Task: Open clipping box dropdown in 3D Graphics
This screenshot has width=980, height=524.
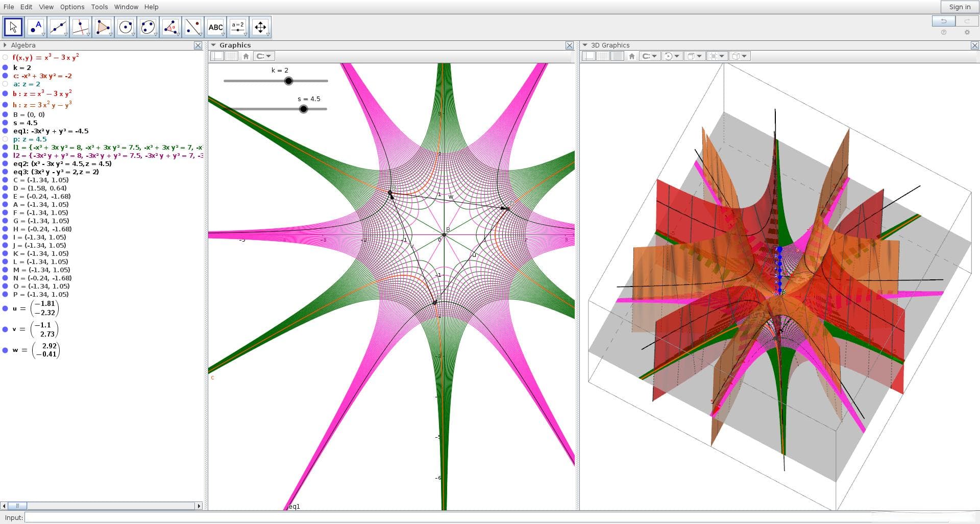Action: [x=717, y=56]
